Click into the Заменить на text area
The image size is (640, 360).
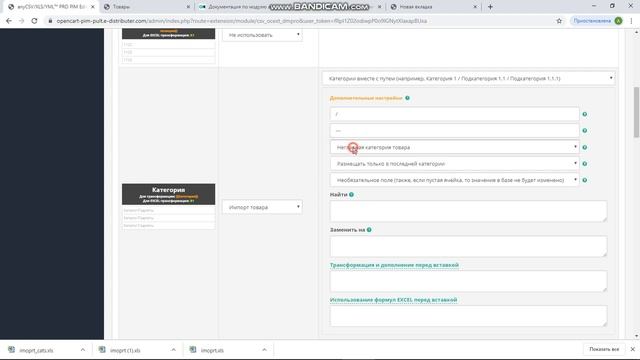[x=468, y=247]
